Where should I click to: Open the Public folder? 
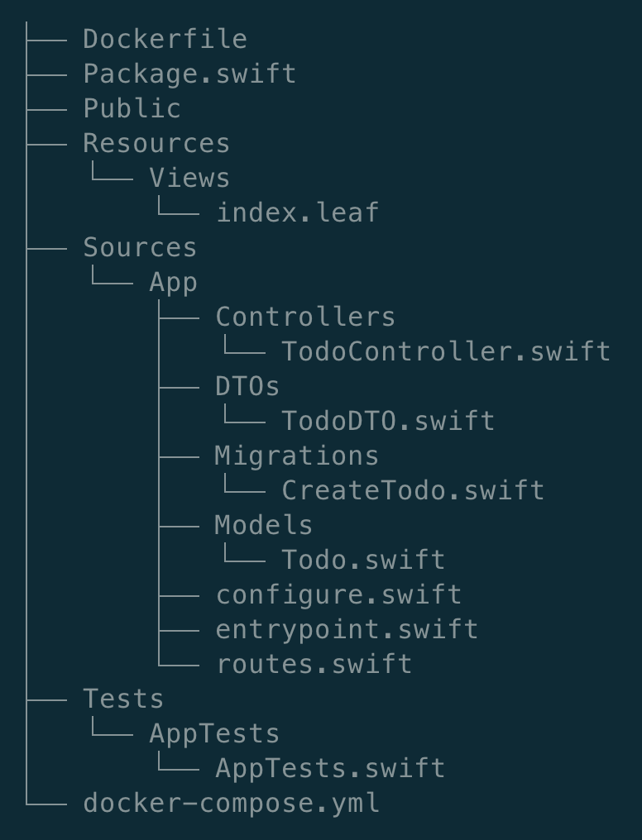point(132,108)
